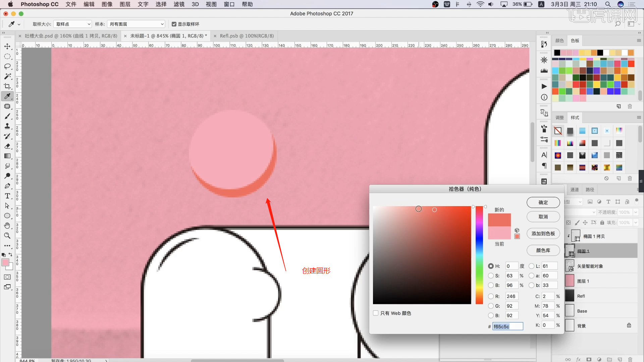This screenshot has width=644, height=362.
Task: Select the Path Selection tool
Action: [x=7, y=206]
